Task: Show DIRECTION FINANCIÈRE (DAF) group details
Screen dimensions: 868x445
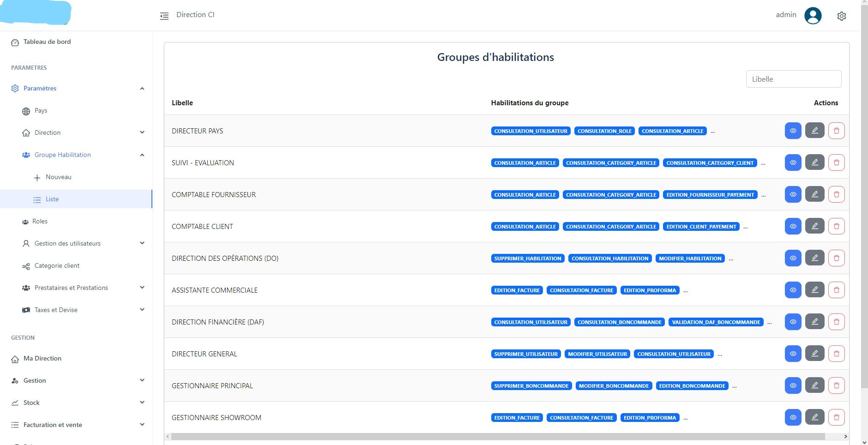Action: [x=793, y=322]
